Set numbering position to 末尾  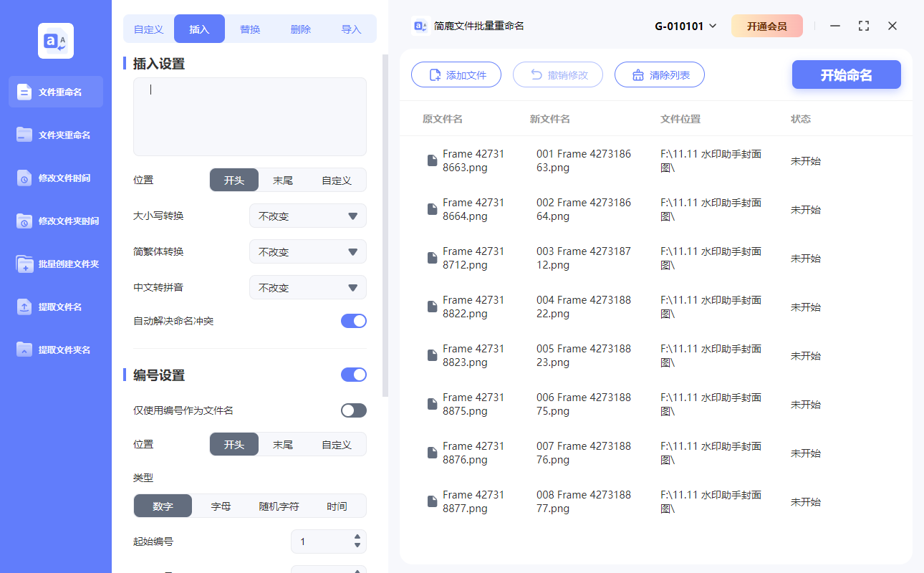click(x=283, y=444)
